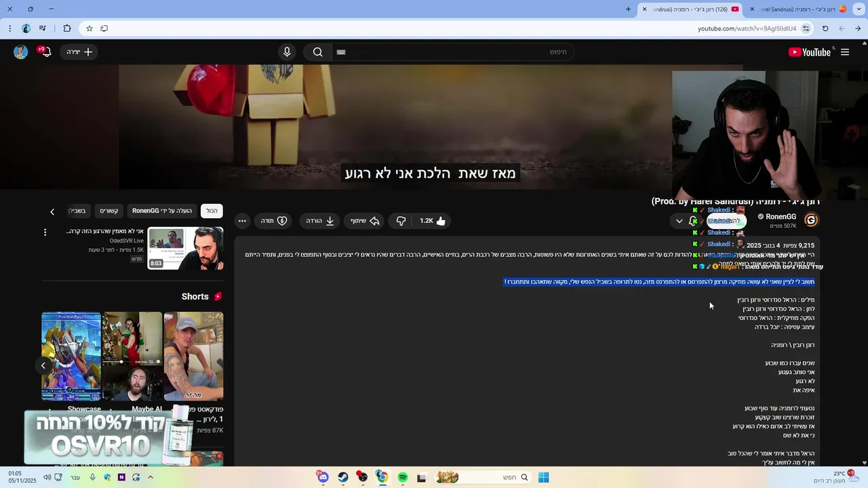The image size is (868, 488).
Task: Open site info icon in address bar
Action: pos(806,28)
